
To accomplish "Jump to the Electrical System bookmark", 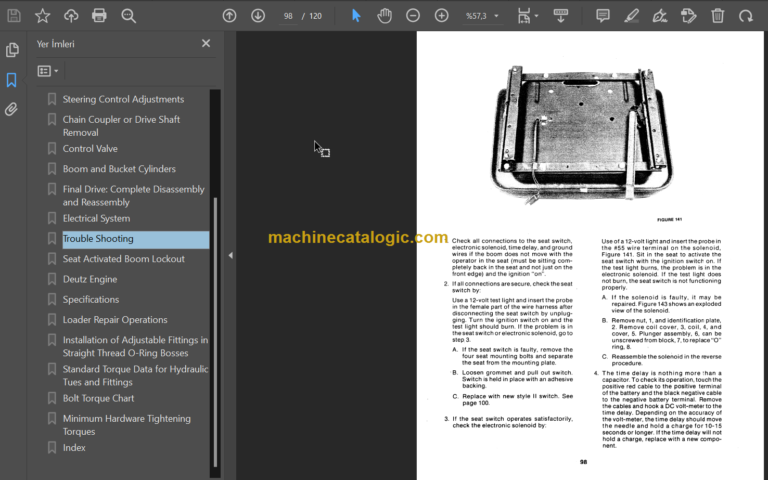I will (96, 218).
